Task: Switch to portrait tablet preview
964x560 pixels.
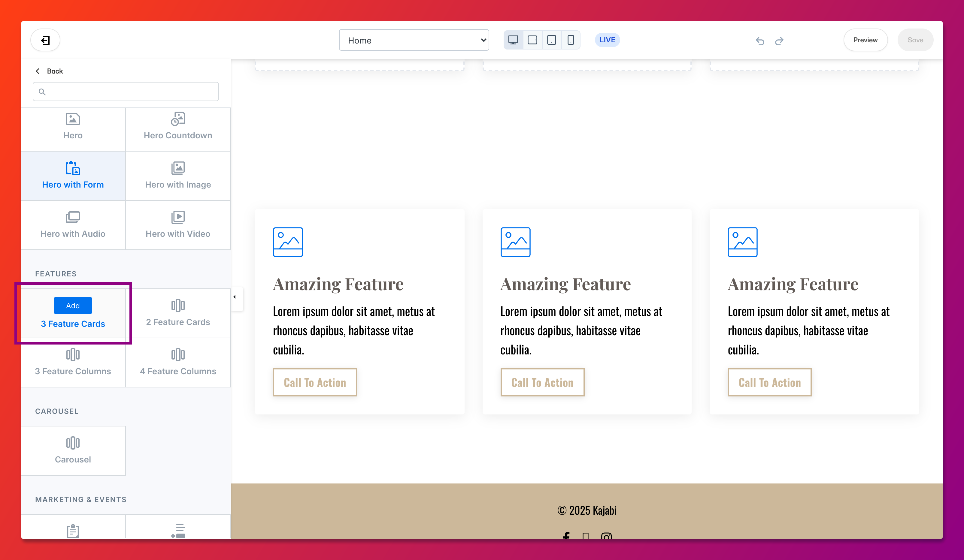Action: tap(551, 40)
